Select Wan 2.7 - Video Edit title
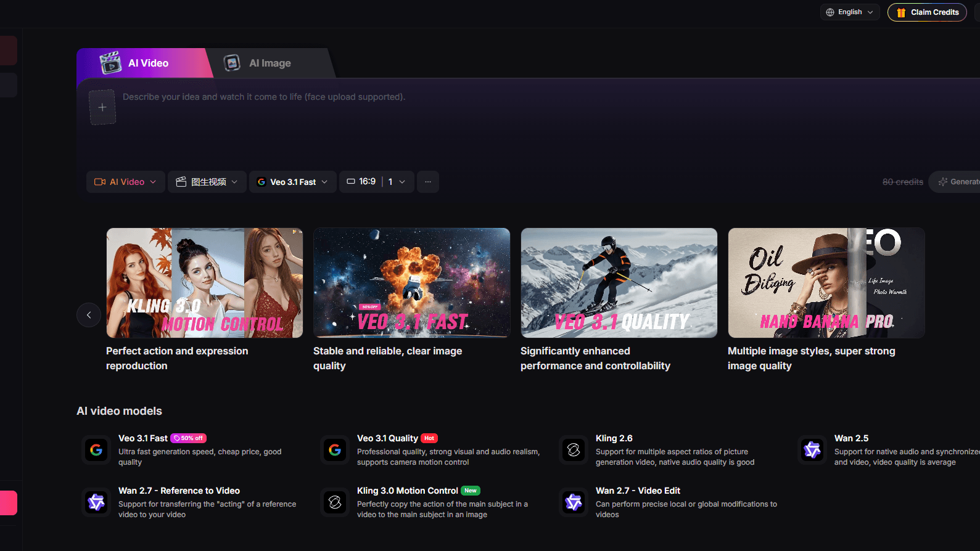The height and width of the screenshot is (551, 980). tap(638, 491)
